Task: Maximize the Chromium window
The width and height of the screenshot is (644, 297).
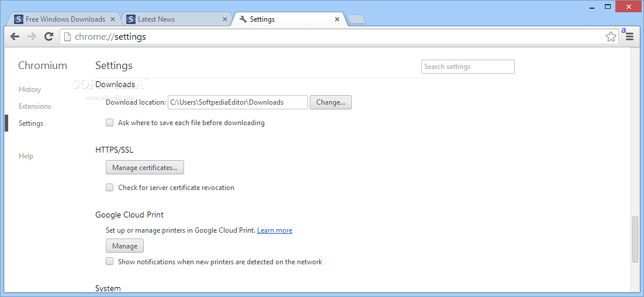Action: 608,6
